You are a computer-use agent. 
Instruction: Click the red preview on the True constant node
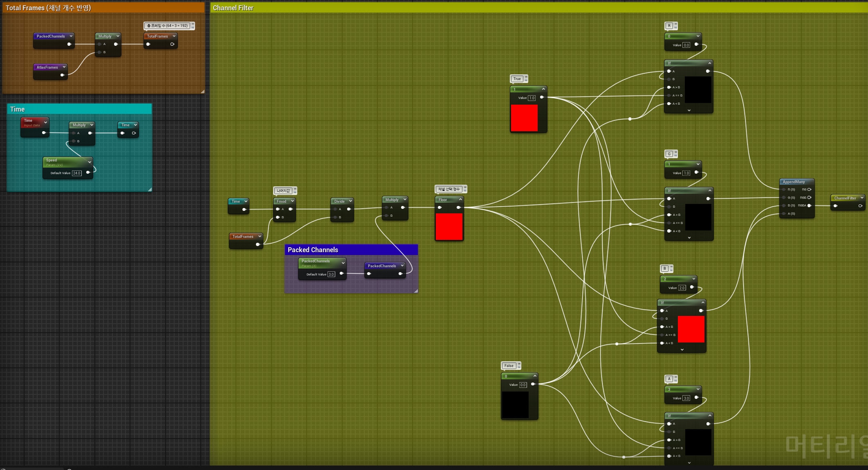pyautogui.click(x=524, y=118)
